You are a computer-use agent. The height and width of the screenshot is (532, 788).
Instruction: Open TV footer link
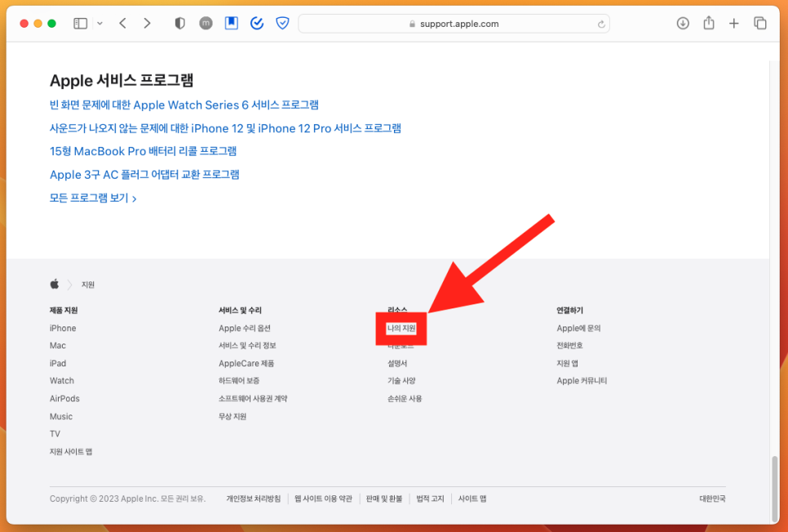55,433
